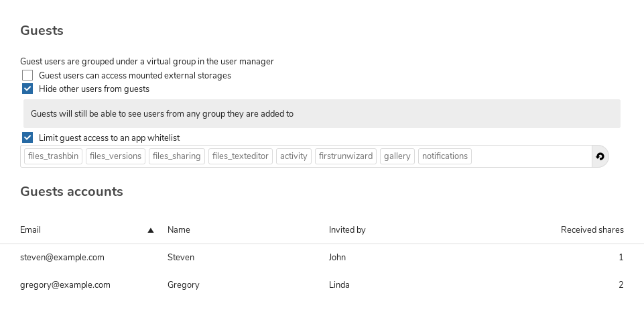Uncheck Hide other users from guests
The image size is (644, 318).
click(x=27, y=89)
